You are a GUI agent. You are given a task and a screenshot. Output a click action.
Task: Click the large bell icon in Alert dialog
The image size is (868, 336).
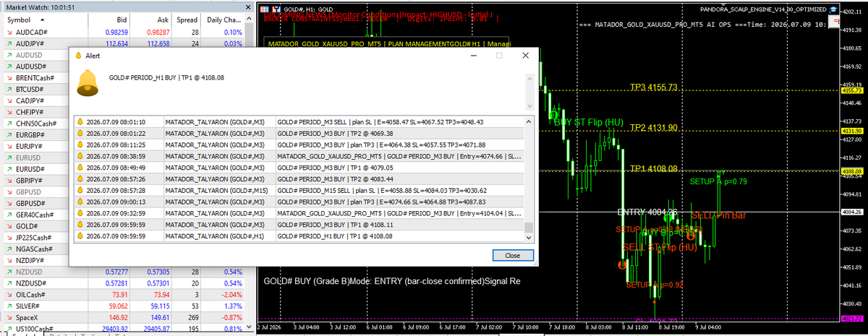coord(86,82)
